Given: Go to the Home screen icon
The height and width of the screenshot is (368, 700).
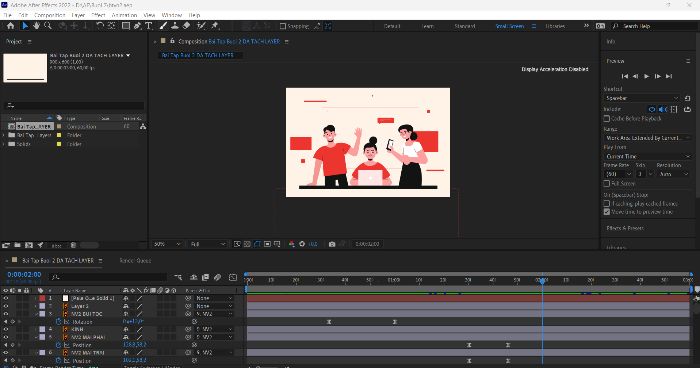Looking at the screenshot, I should [11, 26].
